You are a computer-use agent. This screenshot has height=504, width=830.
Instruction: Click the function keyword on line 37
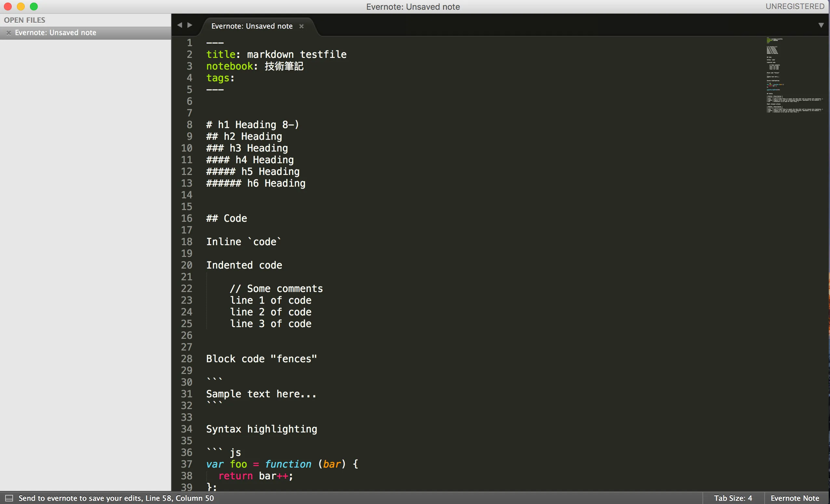coord(288,464)
